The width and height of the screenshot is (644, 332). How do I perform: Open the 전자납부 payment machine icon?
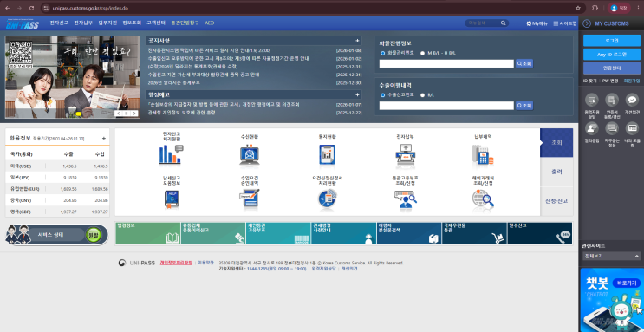click(x=406, y=154)
